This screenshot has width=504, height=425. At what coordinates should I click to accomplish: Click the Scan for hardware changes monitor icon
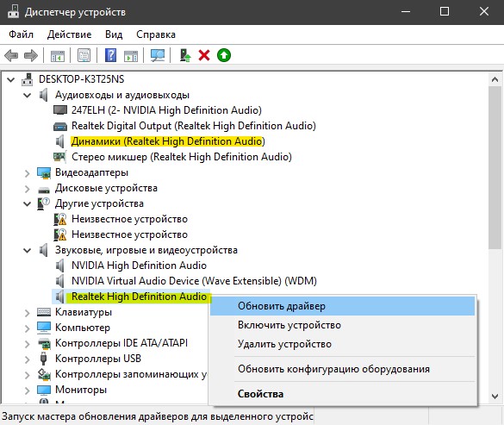(x=158, y=55)
